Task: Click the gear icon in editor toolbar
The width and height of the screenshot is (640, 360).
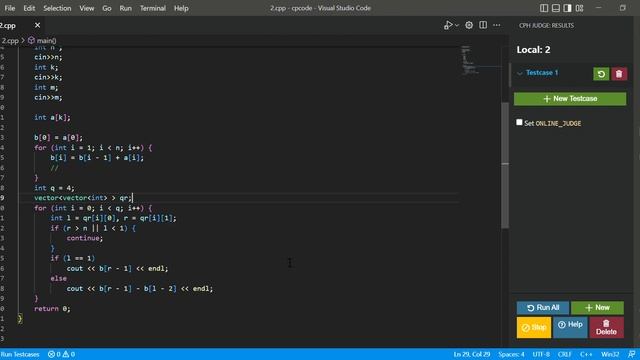Action: (x=469, y=25)
